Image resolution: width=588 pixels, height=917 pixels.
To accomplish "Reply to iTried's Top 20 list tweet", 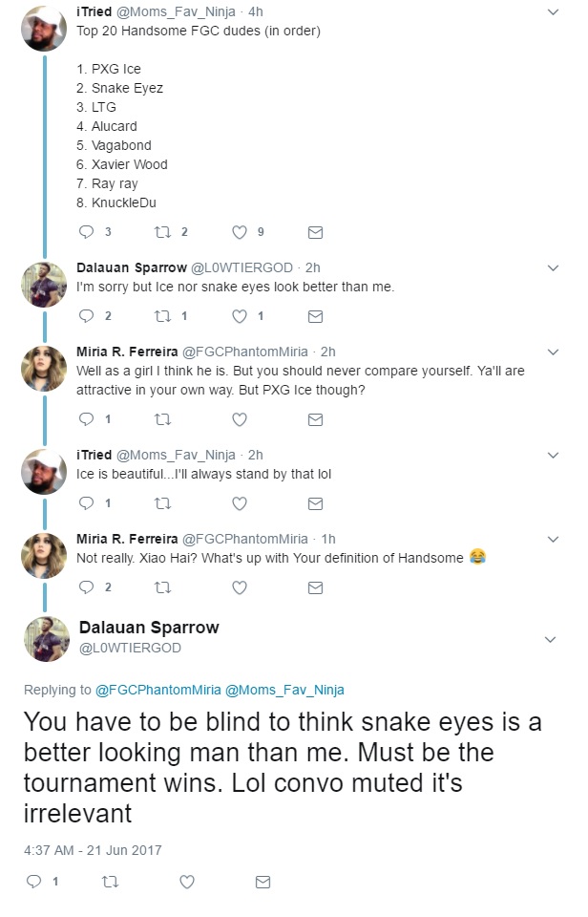I will 85,231.
